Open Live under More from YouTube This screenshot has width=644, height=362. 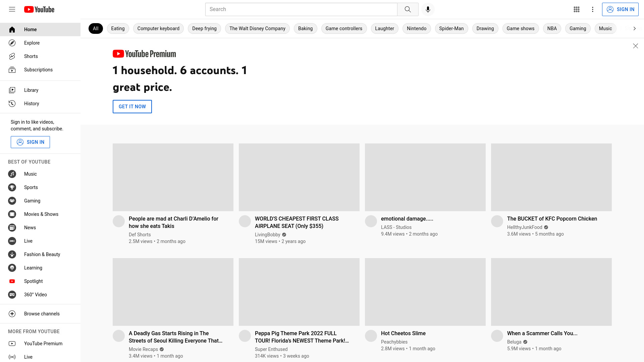click(40, 357)
